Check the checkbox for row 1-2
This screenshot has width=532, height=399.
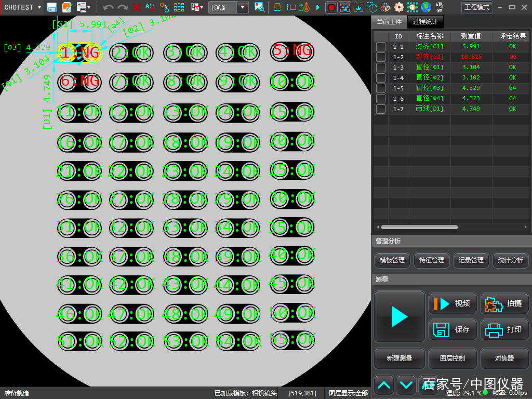coord(381,57)
